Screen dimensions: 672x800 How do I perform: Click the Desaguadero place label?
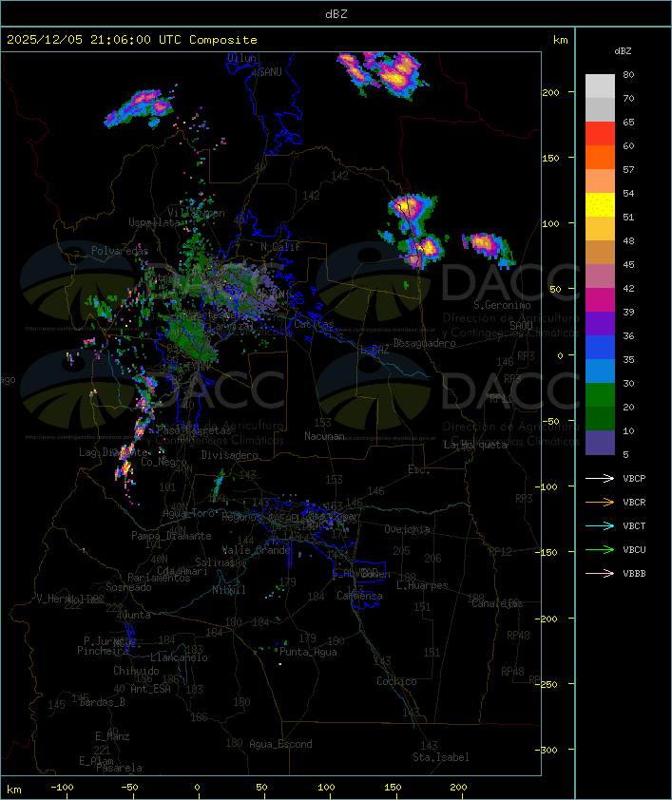(424, 343)
